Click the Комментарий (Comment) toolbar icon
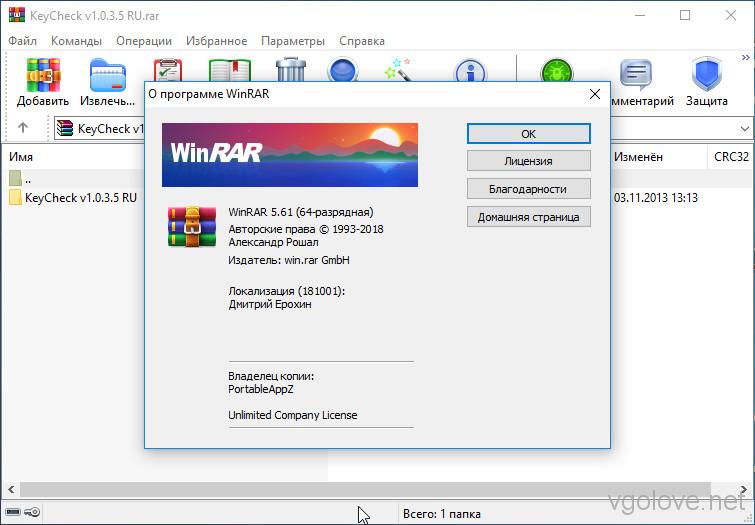Viewport: 755px width, 525px height. click(636, 75)
